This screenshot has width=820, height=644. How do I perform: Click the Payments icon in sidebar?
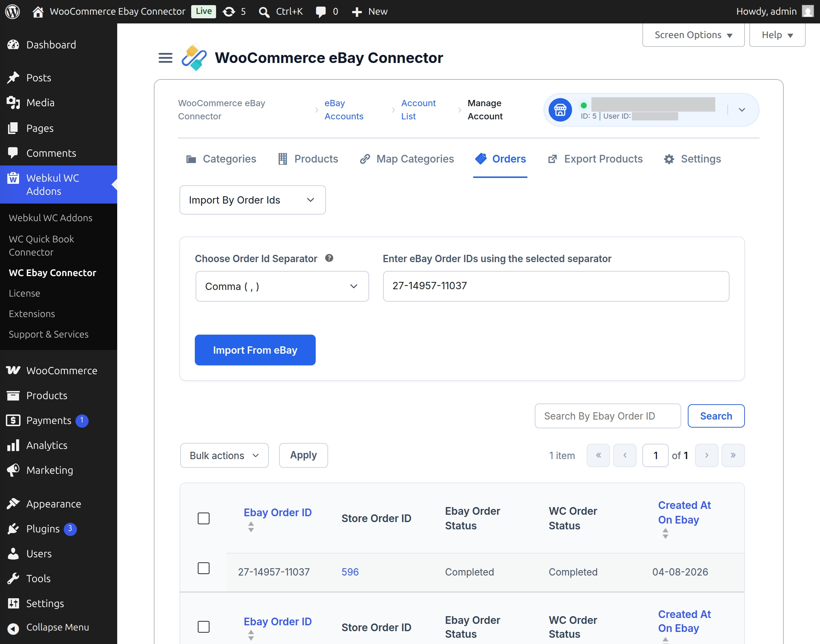[x=13, y=420]
